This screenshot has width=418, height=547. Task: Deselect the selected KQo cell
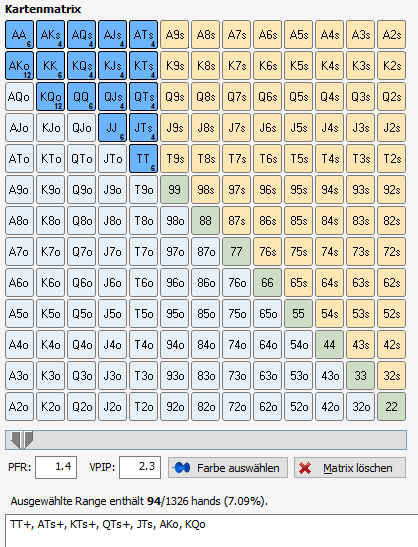pos(51,97)
